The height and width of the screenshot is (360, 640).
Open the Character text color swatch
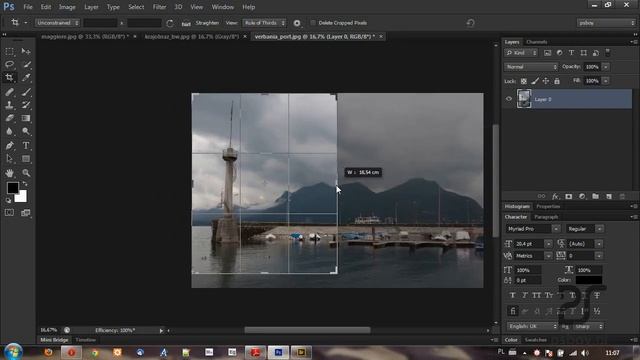[589, 280]
